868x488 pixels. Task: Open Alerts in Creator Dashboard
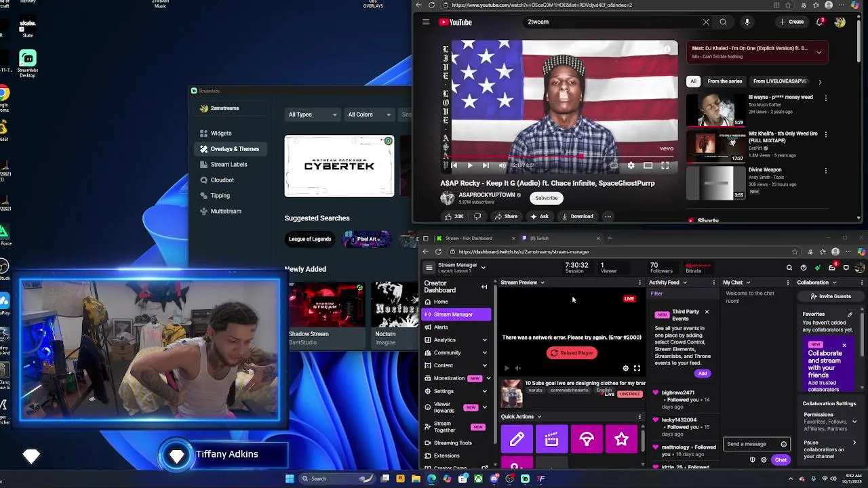tap(441, 327)
